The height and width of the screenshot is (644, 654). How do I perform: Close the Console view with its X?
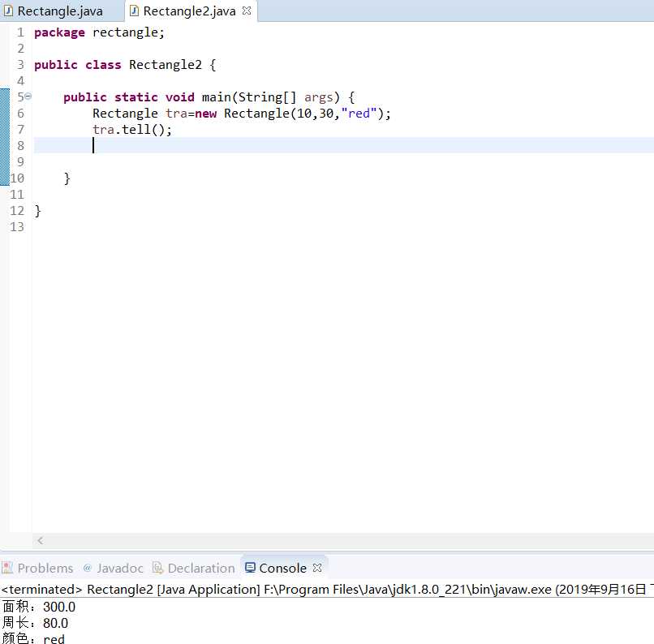317,568
